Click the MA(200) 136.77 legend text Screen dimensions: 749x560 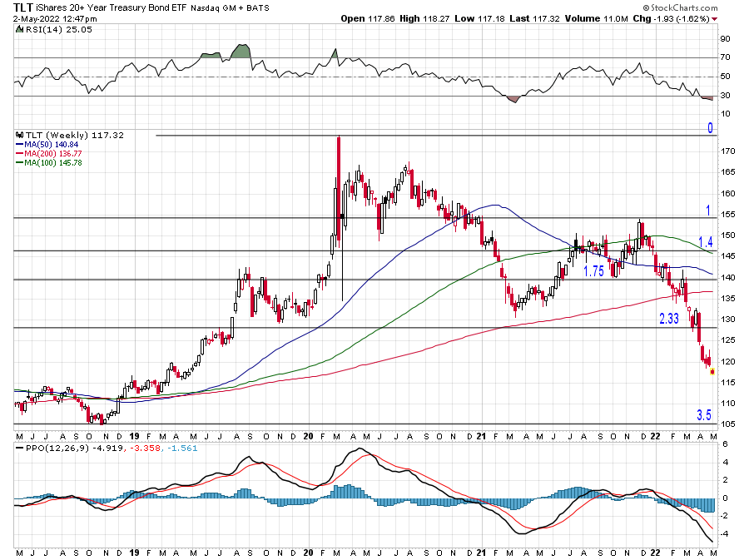coord(53,154)
